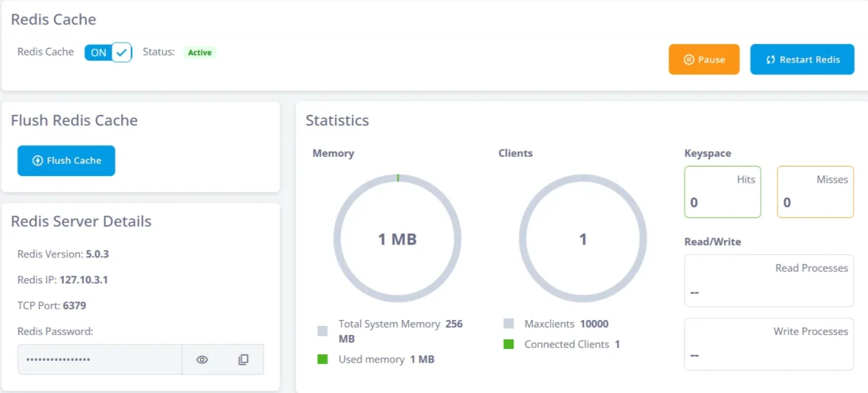Click the Clients donut chart

pos(582,238)
